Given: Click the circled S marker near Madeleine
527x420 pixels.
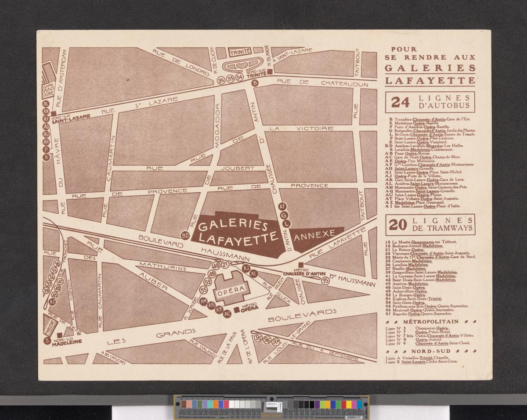Looking at the screenshot, I should coord(47,341).
